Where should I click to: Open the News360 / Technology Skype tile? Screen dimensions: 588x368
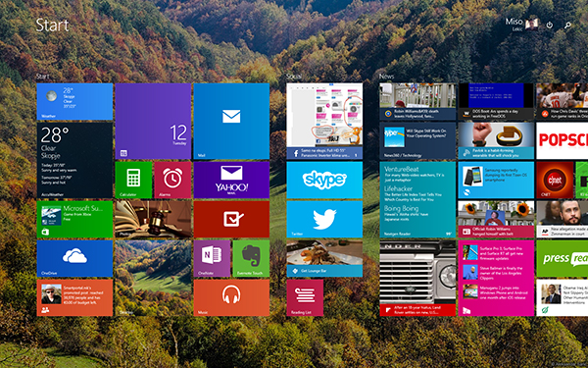point(417,140)
